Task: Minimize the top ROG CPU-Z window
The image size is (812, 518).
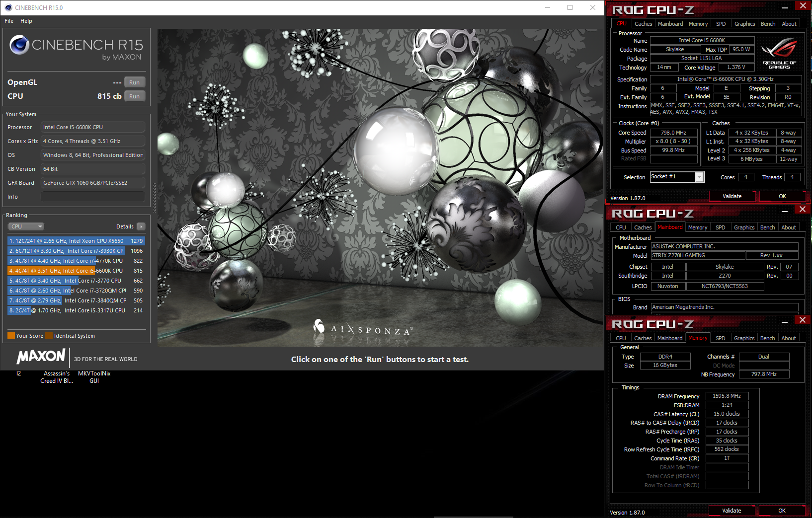Action: (x=785, y=7)
